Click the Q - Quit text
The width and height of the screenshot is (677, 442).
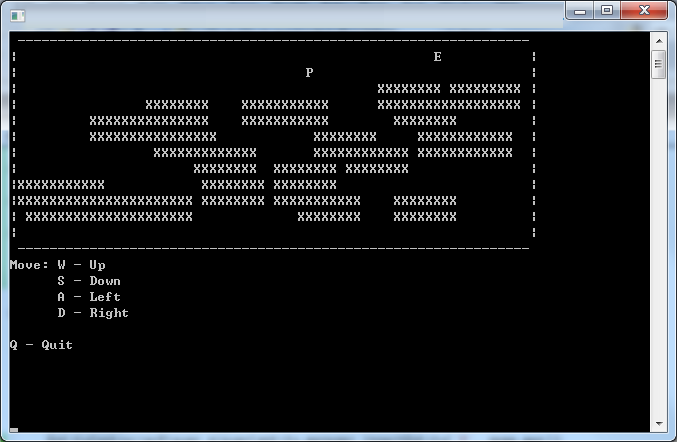[41, 344]
